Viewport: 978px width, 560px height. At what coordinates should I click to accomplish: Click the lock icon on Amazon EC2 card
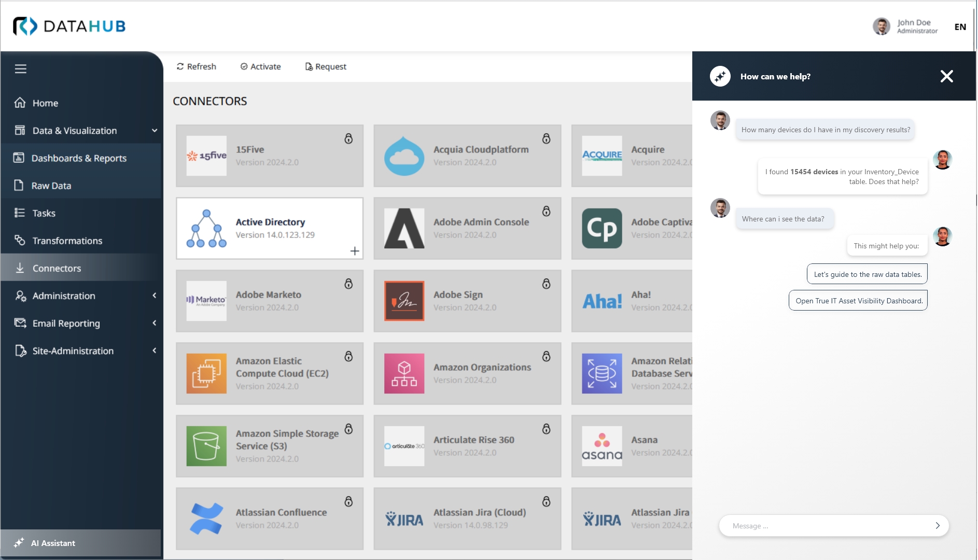point(348,356)
